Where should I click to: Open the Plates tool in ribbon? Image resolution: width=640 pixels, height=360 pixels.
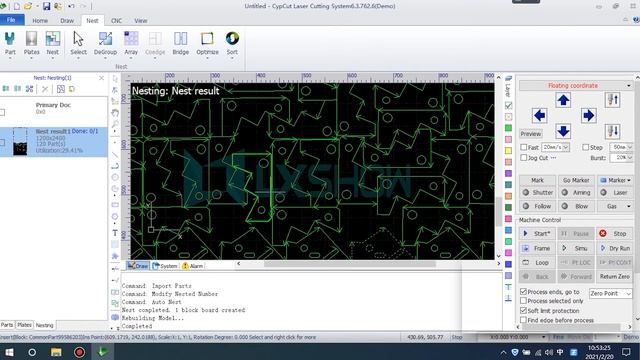[x=31, y=44]
